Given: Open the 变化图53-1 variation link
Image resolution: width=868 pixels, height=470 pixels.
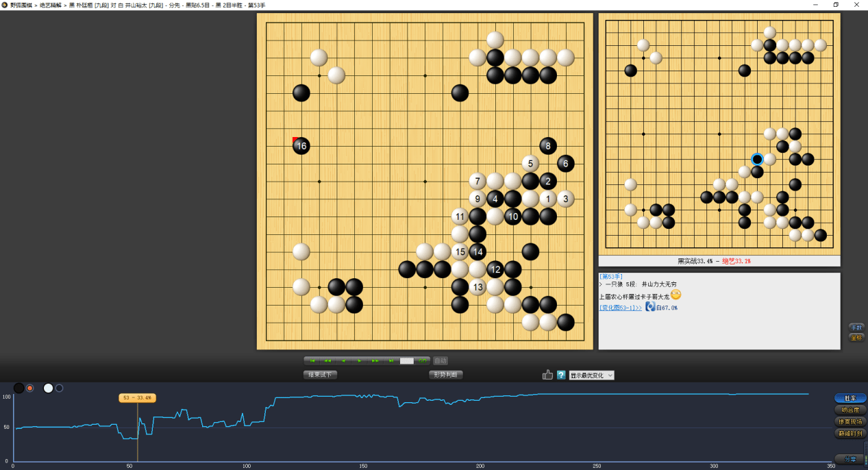Looking at the screenshot, I should pos(620,308).
